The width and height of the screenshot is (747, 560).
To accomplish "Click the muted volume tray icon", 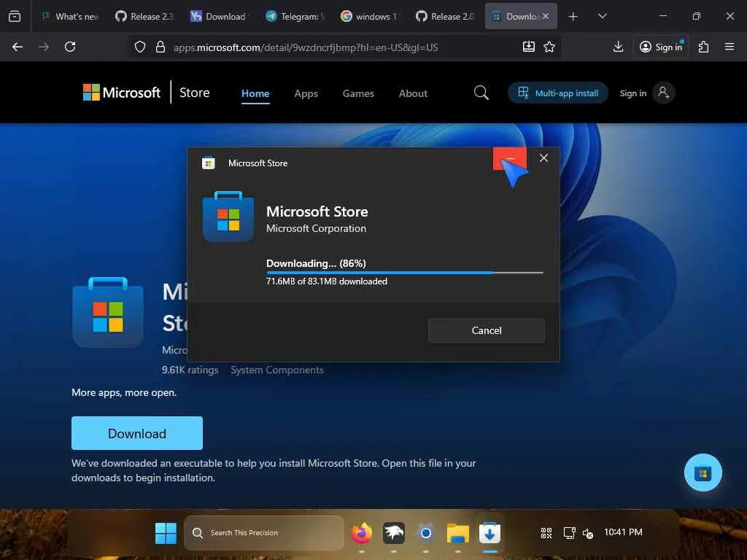I will coord(588,533).
